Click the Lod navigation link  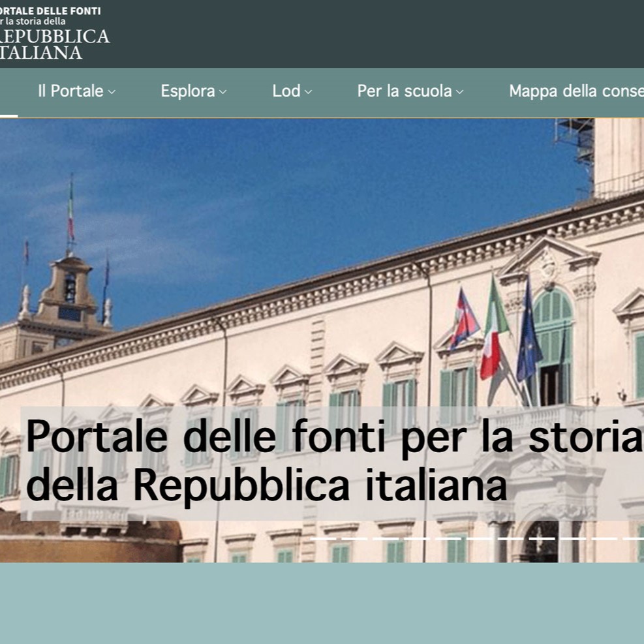coord(287,91)
